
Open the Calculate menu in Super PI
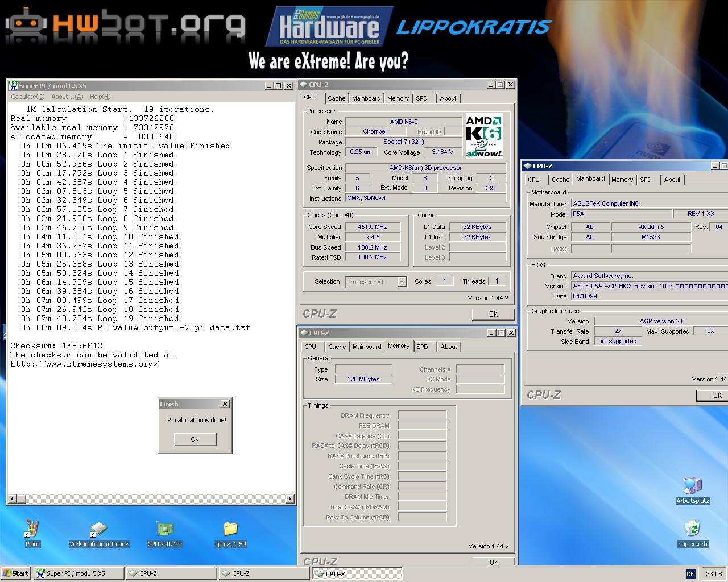click(28, 97)
